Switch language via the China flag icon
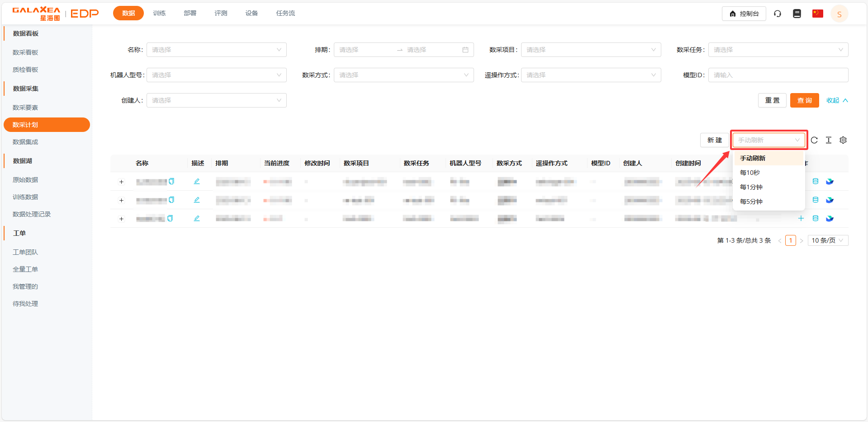Viewport: 868px width, 422px height. click(x=817, y=14)
